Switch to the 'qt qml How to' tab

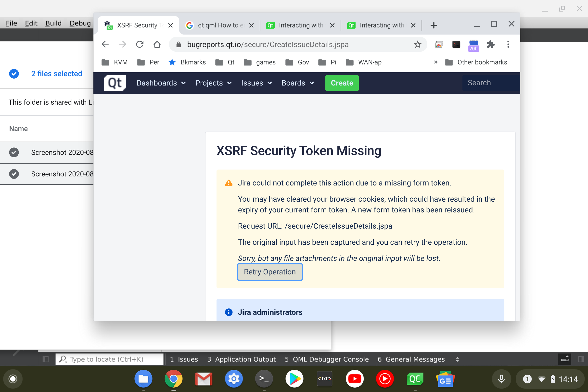click(x=218, y=25)
